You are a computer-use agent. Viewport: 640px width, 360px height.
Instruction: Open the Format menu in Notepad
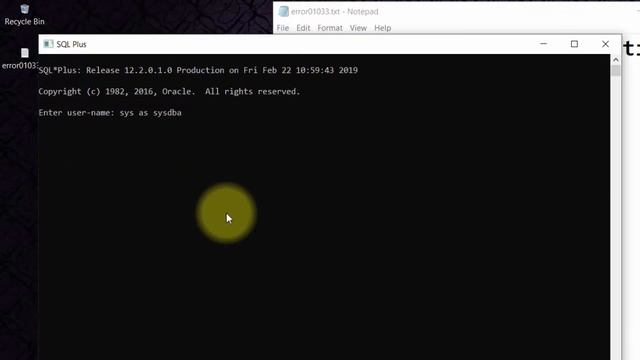point(330,28)
